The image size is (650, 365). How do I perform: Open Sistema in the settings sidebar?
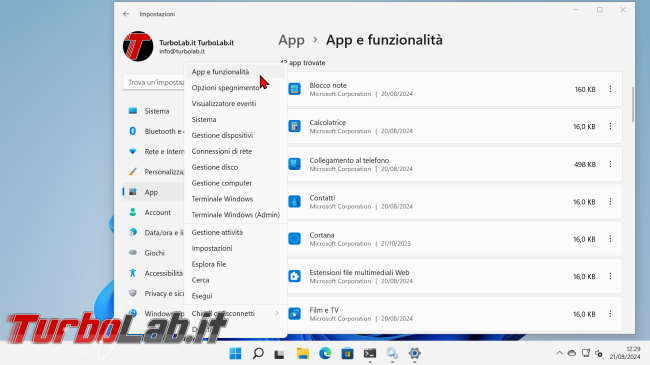pyautogui.click(x=153, y=111)
